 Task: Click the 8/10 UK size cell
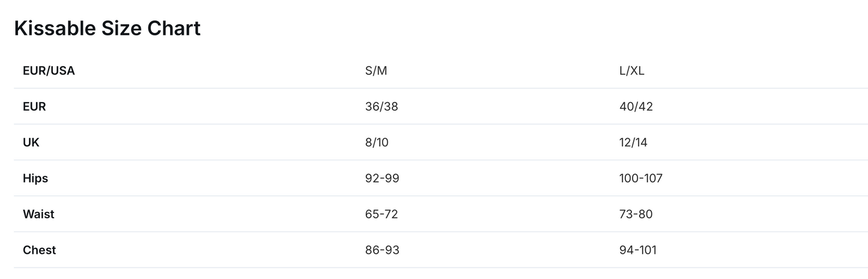coord(377,143)
